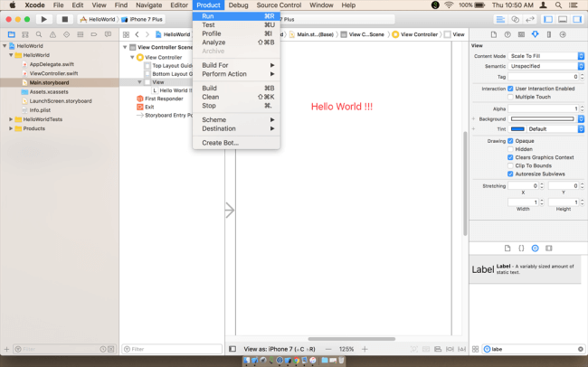Image resolution: width=588 pixels, height=367 pixels.
Task: Open the Size inspector ruler icon
Action: pos(549,34)
